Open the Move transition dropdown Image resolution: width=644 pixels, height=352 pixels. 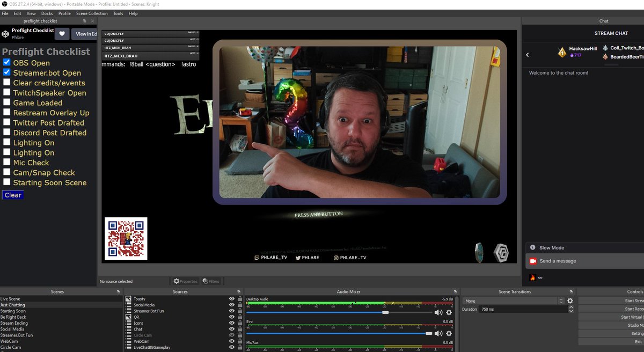coord(514,301)
